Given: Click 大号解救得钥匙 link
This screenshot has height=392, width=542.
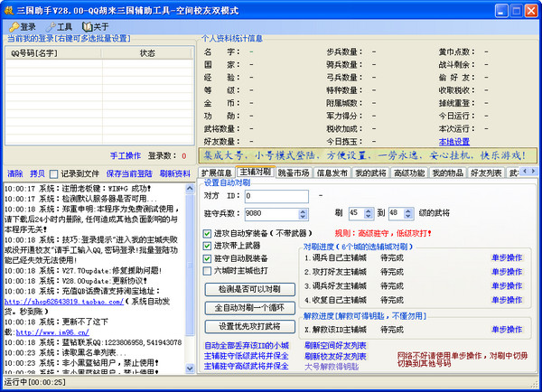Looking at the screenshot, I should [332, 367].
